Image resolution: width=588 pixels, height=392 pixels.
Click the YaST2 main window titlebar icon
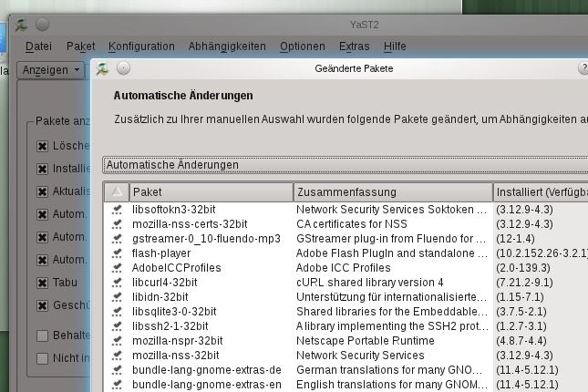(x=21, y=25)
